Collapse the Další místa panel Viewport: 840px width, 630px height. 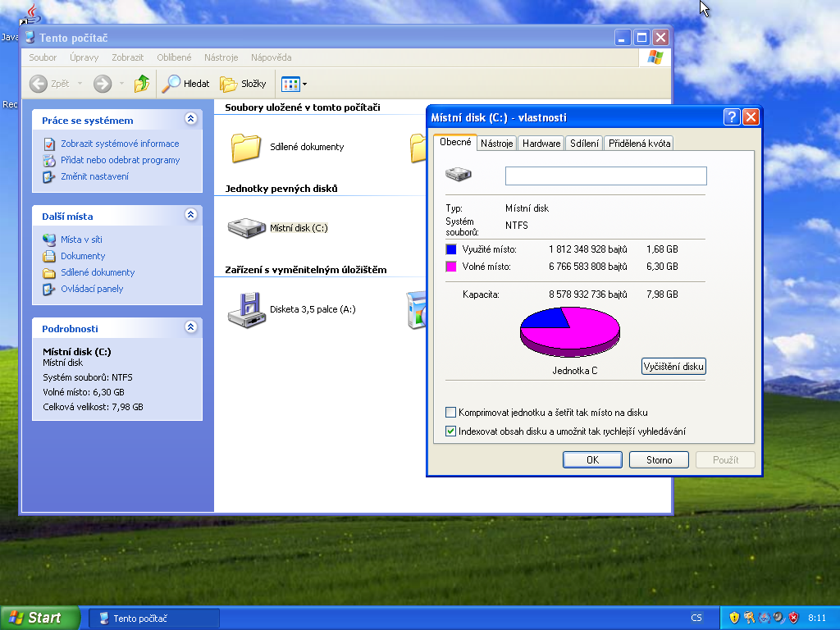191,216
